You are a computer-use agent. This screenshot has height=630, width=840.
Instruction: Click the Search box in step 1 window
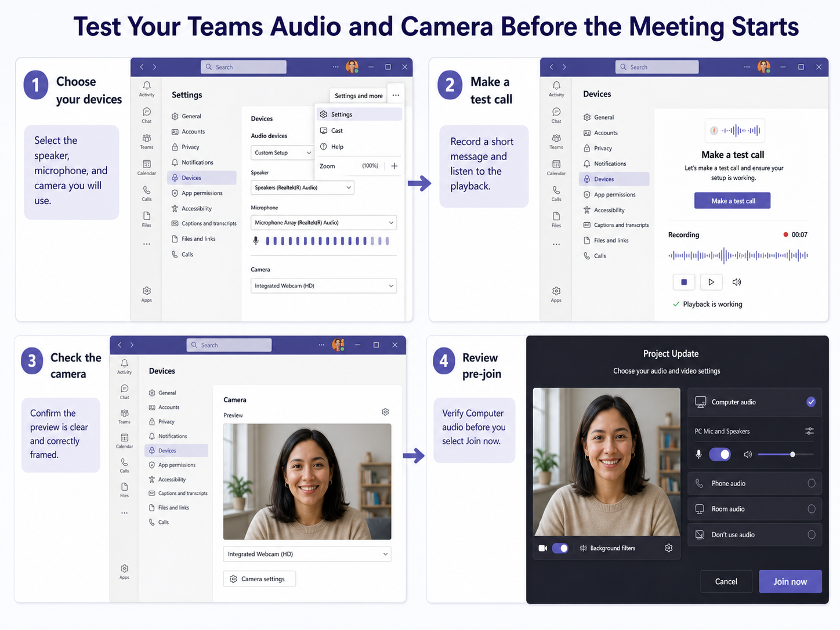244,67
